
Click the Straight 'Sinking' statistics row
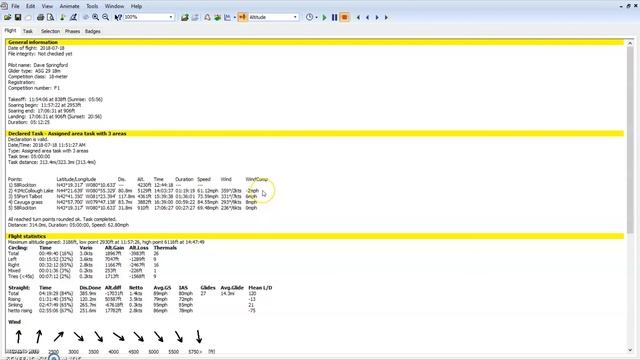point(131,305)
